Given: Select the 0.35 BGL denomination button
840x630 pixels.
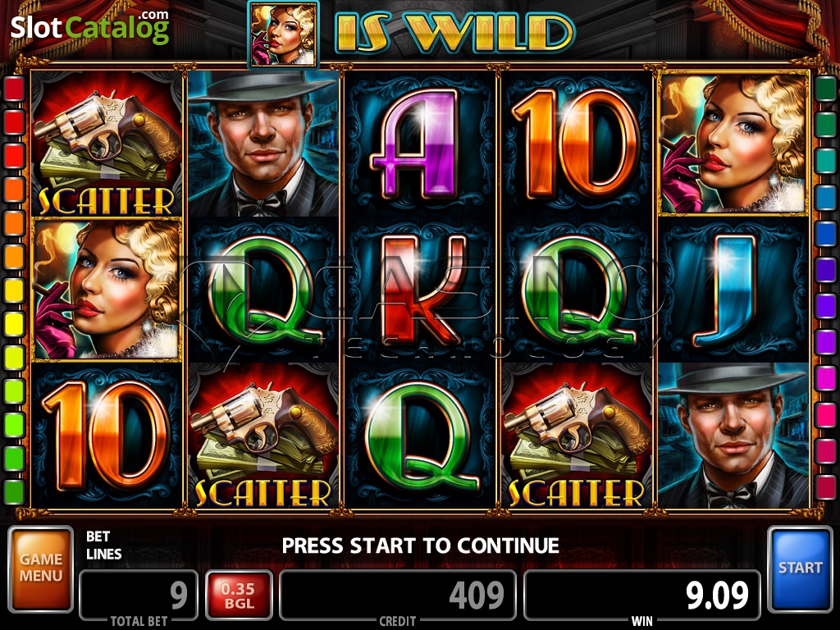Looking at the screenshot, I should [239, 596].
